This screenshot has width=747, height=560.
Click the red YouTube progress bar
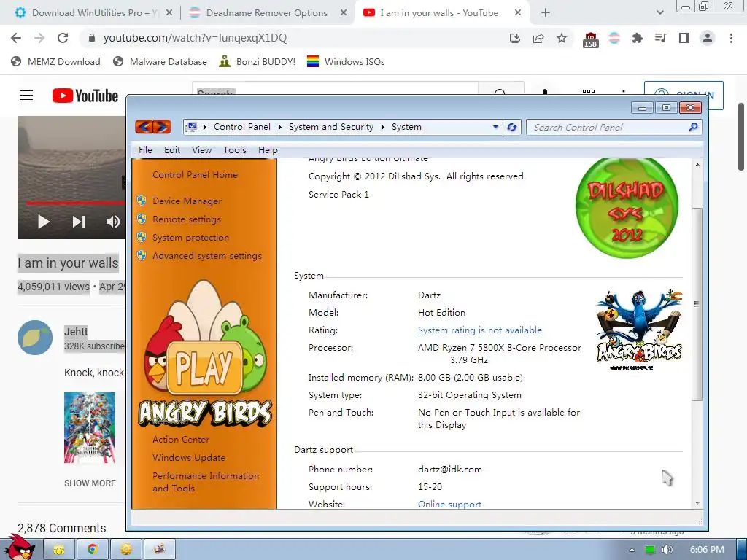(75, 203)
